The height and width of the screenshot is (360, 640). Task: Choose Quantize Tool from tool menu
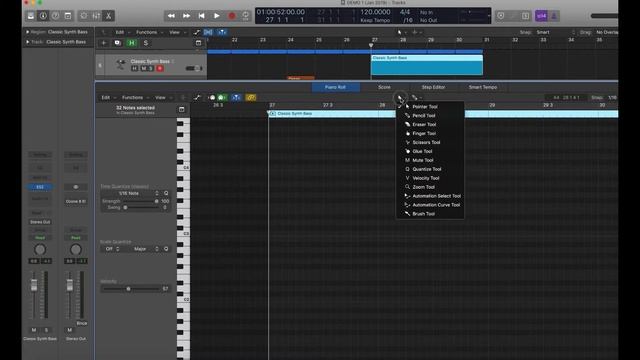(x=430, y=169)
